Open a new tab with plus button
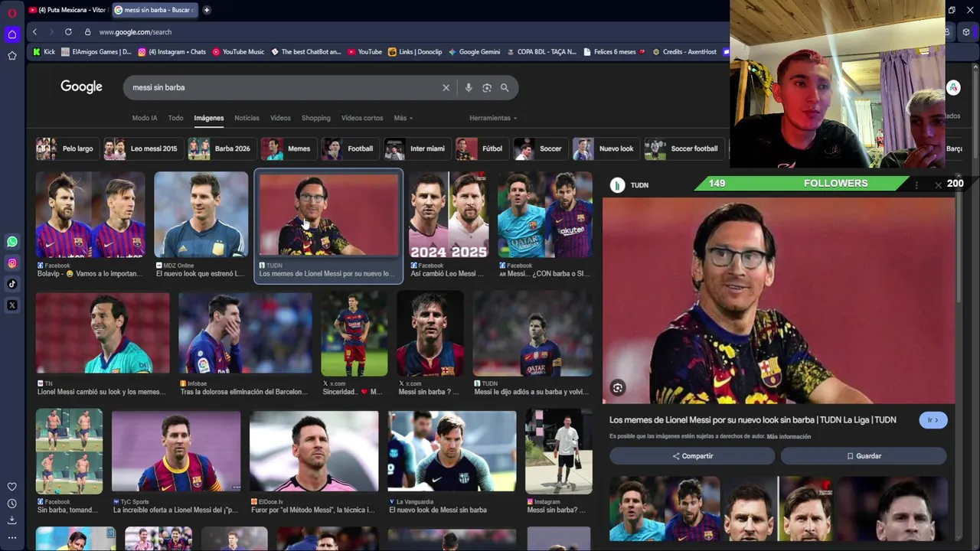Image resolution: width=980 pixels, height=551 pixels. pyautogui.click(x=207, y=10)
